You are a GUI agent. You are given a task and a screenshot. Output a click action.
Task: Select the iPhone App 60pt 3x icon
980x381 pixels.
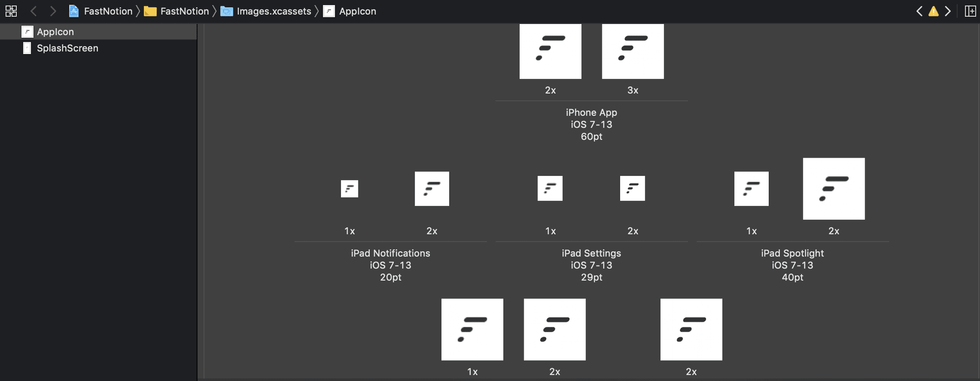pos(633,52)
